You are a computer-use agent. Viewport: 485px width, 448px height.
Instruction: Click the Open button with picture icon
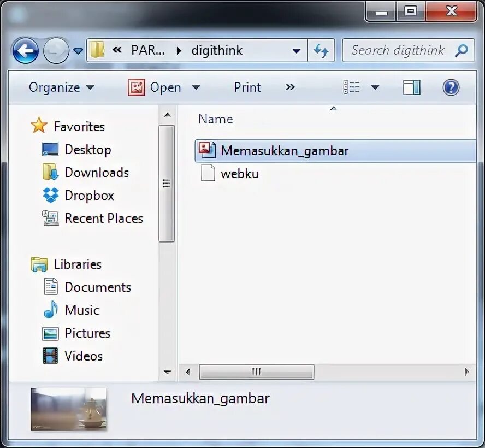[155, 87]
